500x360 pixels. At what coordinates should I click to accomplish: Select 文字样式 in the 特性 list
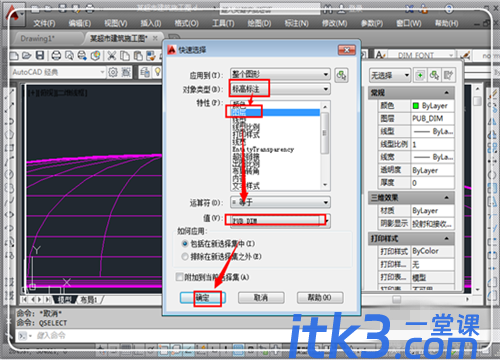246,186
